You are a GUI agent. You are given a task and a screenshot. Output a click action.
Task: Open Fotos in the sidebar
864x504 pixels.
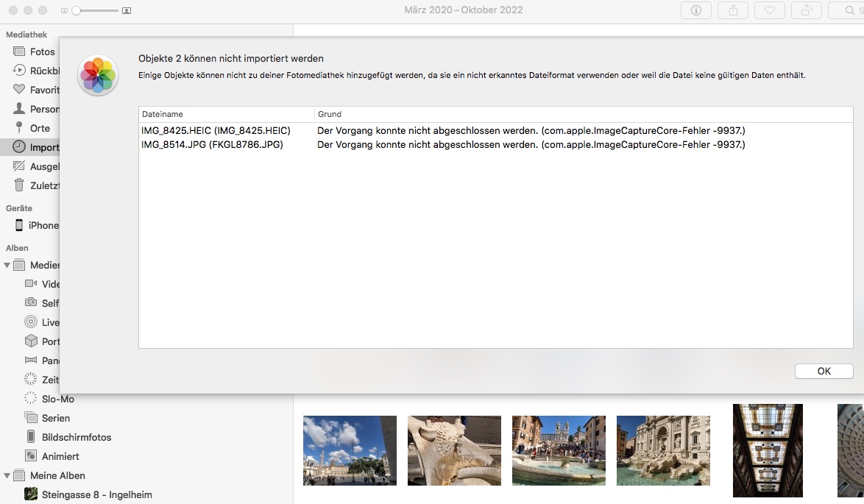click(42, 52)
